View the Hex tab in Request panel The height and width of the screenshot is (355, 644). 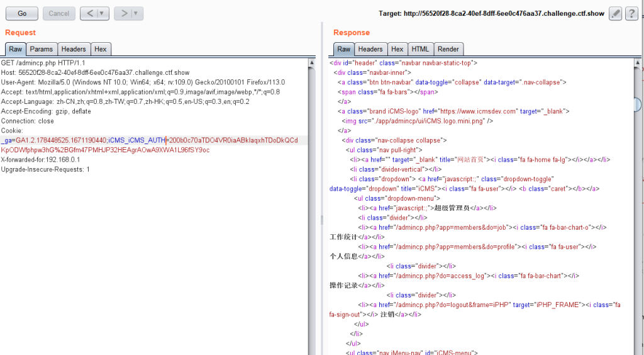(101, 49)
